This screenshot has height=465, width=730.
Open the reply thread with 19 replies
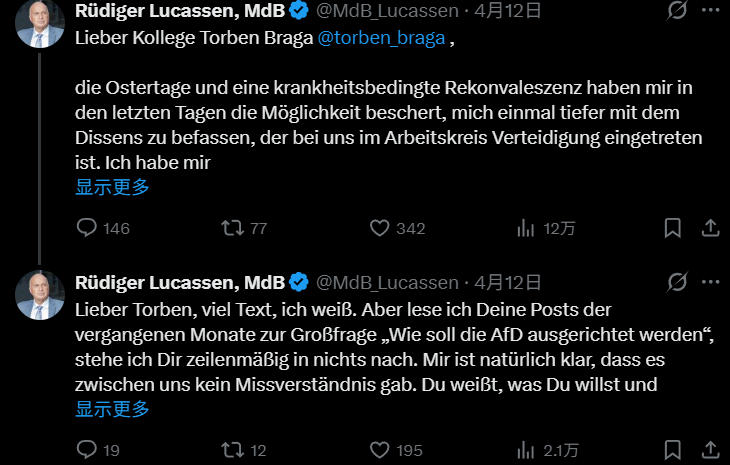click(x=88, y=450)
